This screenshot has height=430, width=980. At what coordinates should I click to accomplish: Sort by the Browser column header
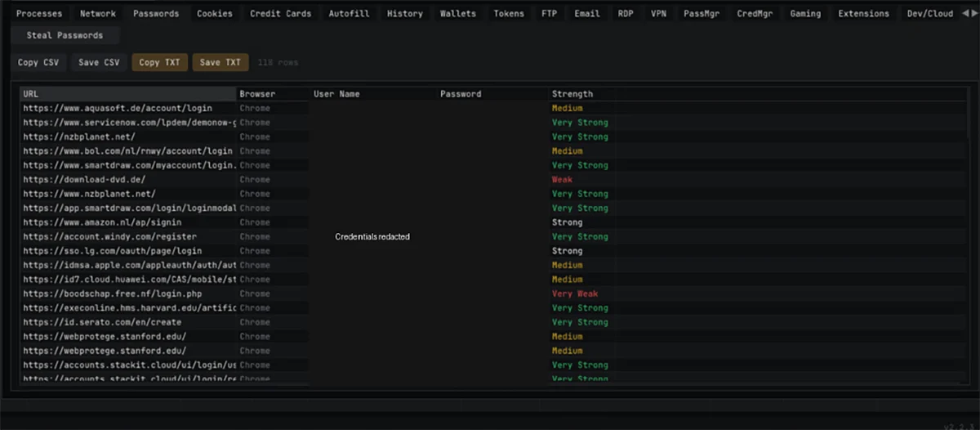click(x=274, y=94)
